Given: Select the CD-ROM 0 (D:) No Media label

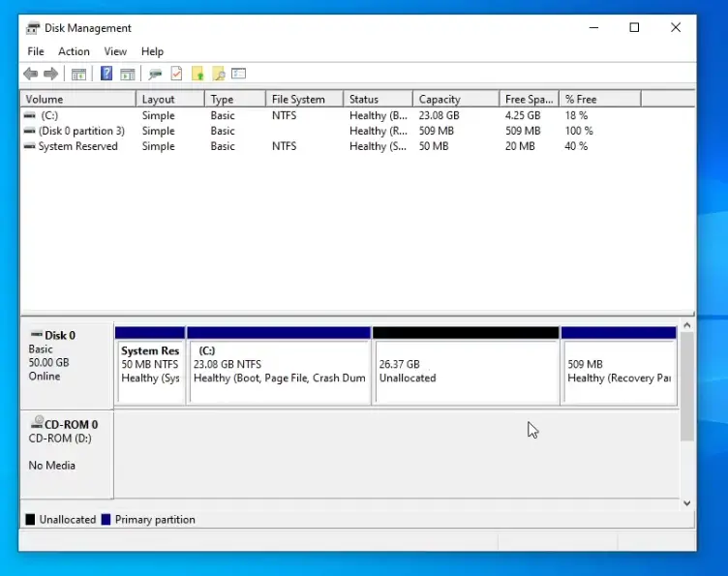Looking at the screenshot, I should click(x=67, y=454).
